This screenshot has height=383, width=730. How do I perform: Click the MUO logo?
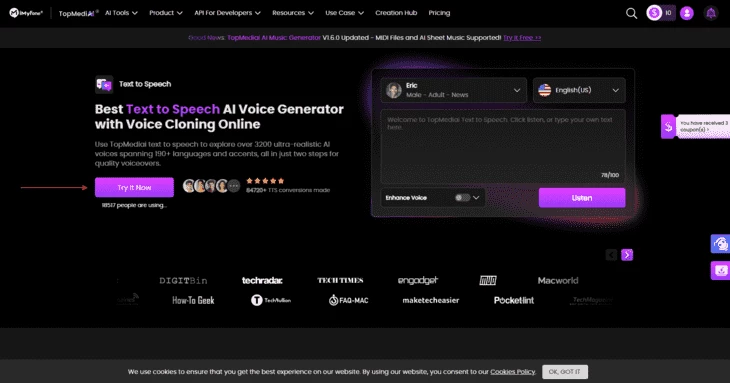click(x=488, y=280)
